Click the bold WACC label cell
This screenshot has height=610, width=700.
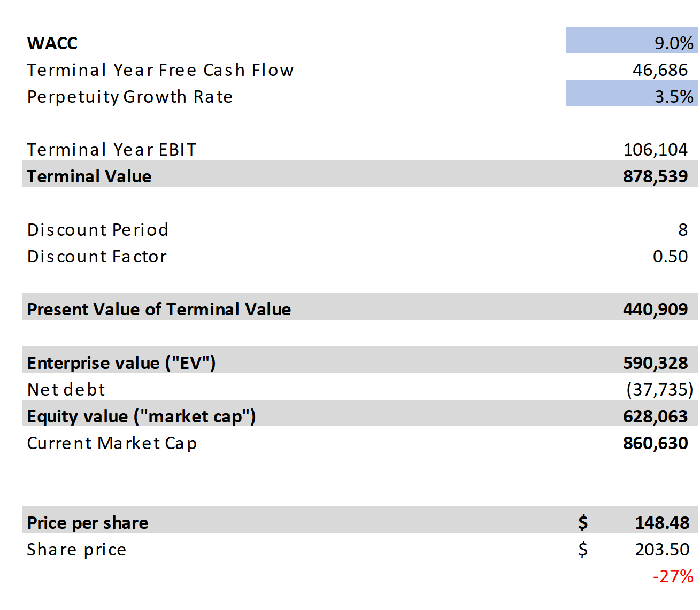coord(52,43)
